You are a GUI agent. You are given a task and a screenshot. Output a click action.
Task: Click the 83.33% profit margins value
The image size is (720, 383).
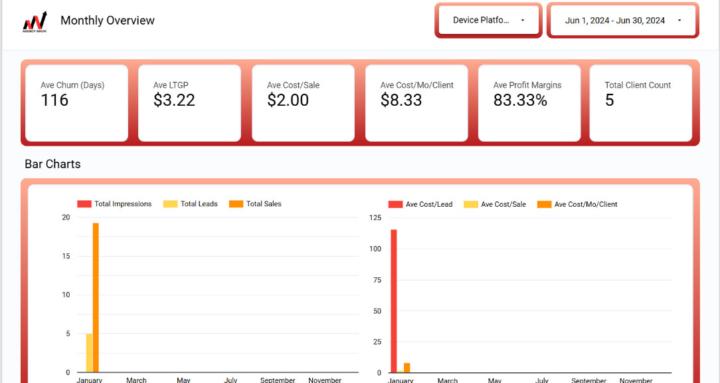(x=520, y=100)
